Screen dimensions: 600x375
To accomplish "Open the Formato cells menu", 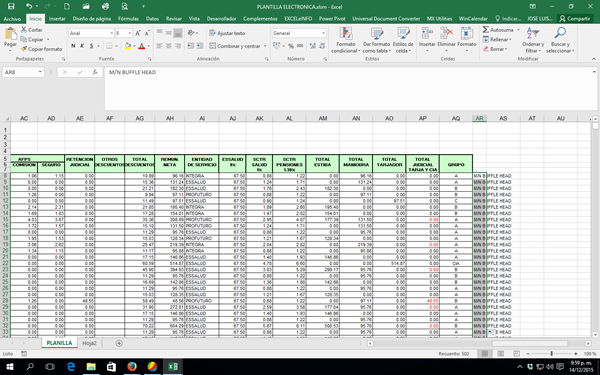I will pyautogui.click(x=466, y=39).
